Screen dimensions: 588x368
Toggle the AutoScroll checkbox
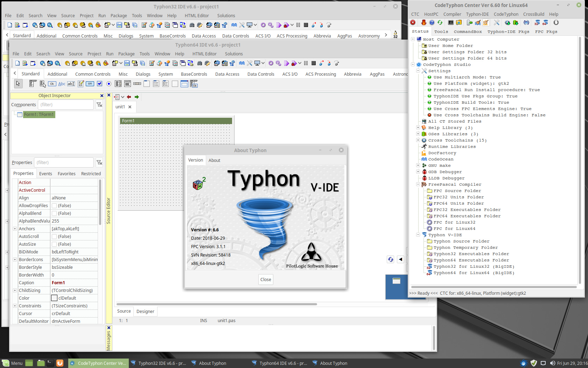54,236
